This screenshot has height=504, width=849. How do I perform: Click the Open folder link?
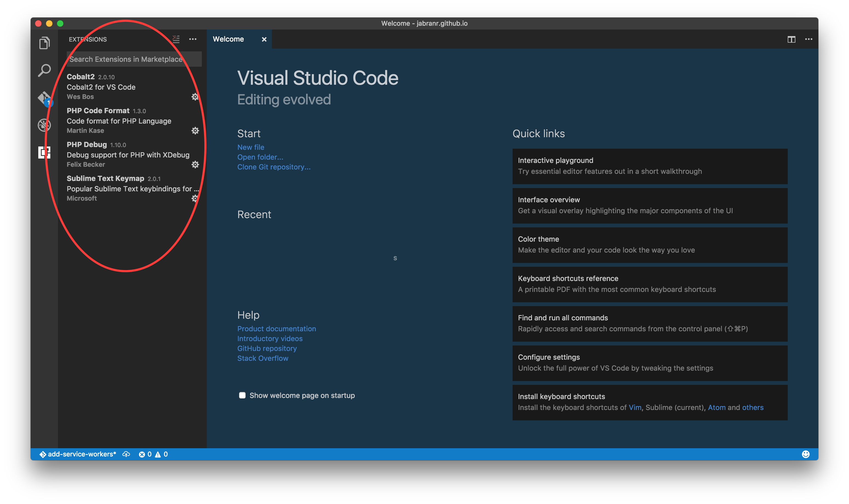coord(260,157)
